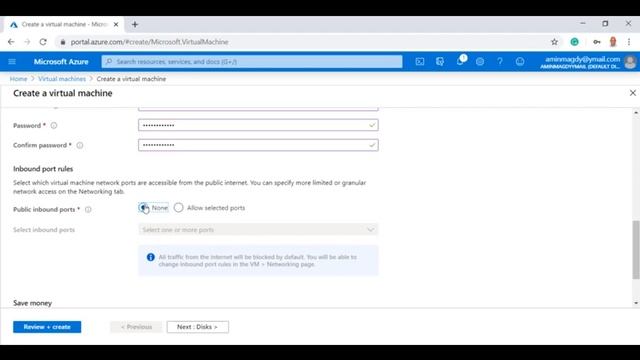Expand the Select one or more ports dropdown
The height and width of the screenshot is (360, 640).
pyautogui.click(x=258, y=230)
